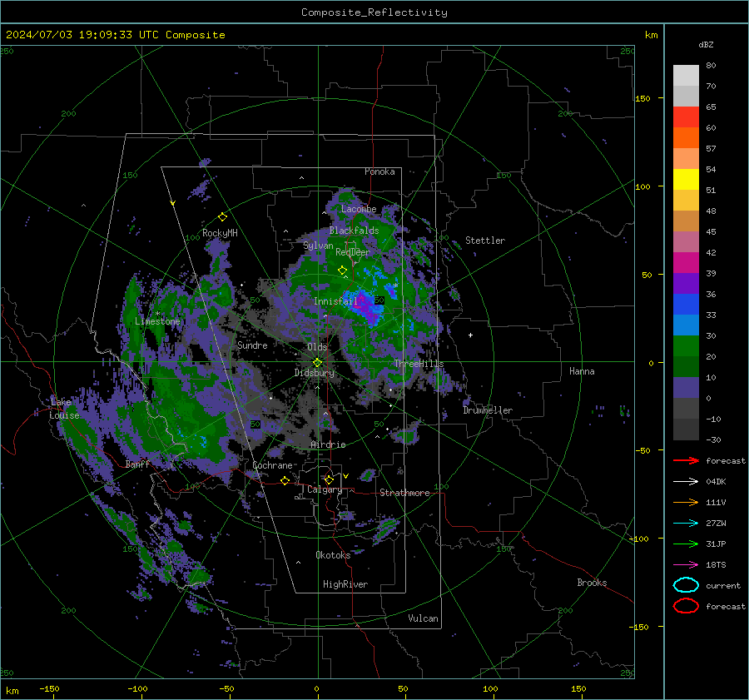Screen dimensions: 749x700
Task: Select the 20 dBZ green color swatch
Action: [686, 346]
